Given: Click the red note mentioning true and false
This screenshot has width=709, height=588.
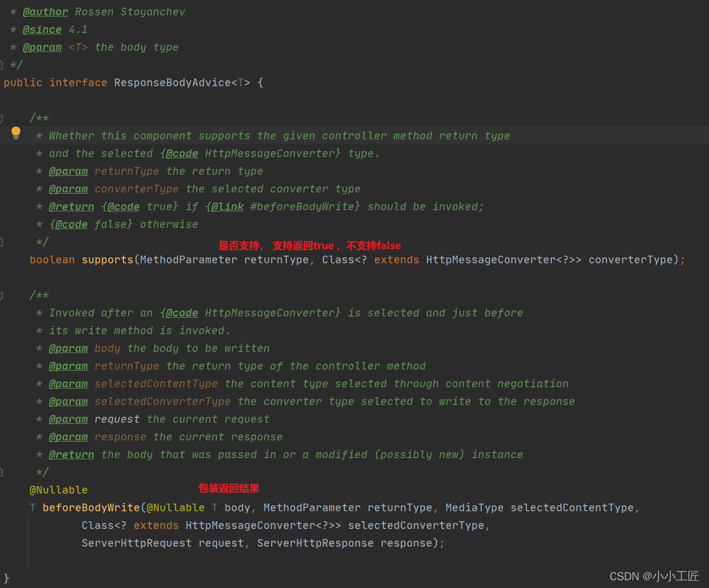Looking at the screenshot, I should [x=310, y=246].
